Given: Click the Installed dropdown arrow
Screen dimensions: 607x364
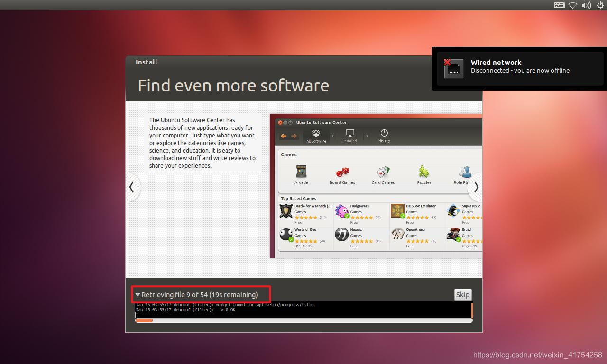Looking at the screenshot, I should [x=367, y=136].
